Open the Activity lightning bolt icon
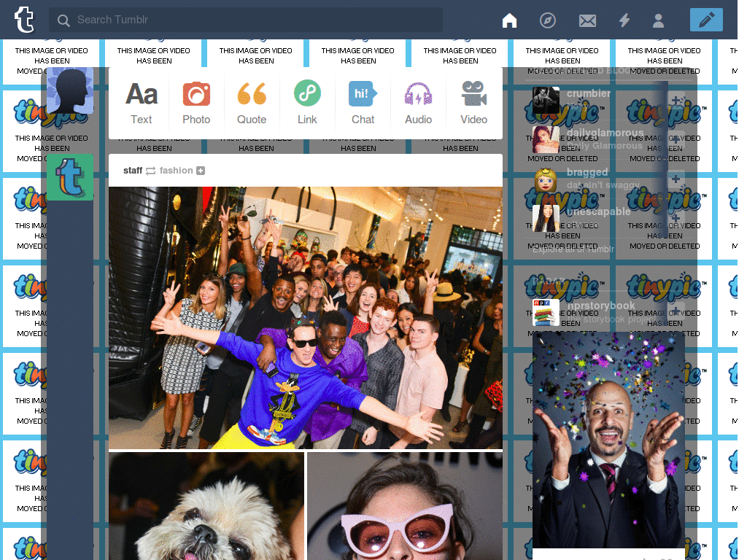Screen dimensions: 747x560 pyautogui.click(x=624, y=20)
